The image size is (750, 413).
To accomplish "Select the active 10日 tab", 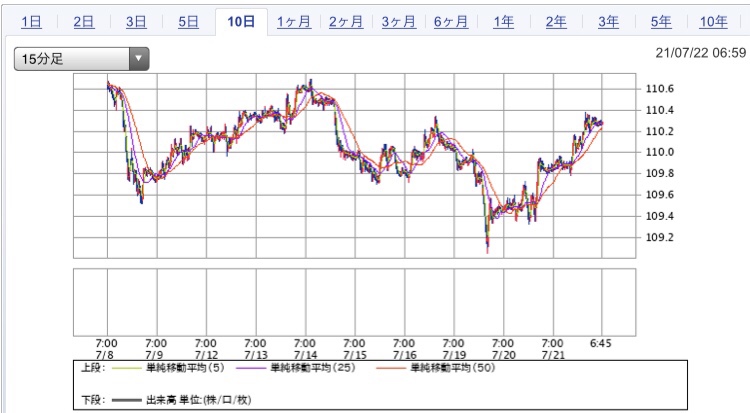I will point(241,22).
